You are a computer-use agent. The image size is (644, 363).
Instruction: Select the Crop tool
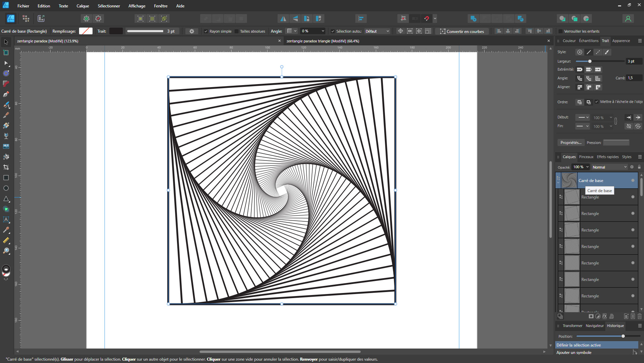(x=6, y=167)
